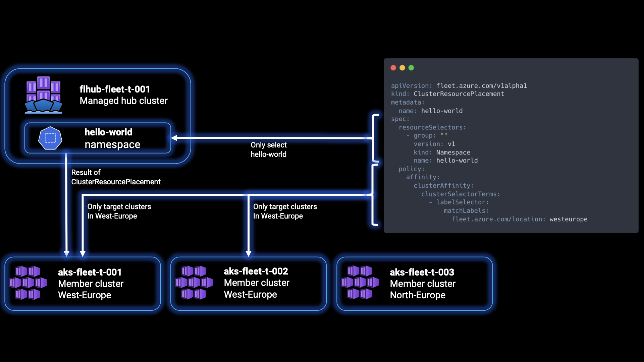
Task: Click the aks-fleet-t-002 cluster icon
Action: click(x=194, y=283)
